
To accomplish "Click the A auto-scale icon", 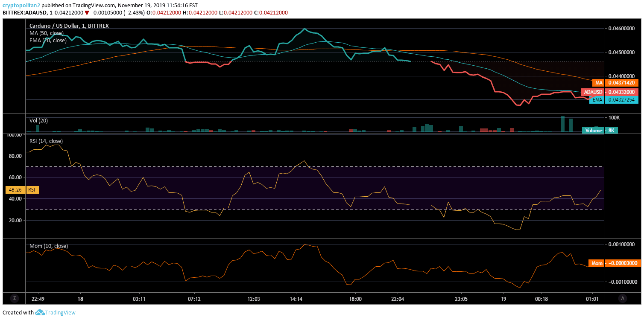I will point(623,298).
